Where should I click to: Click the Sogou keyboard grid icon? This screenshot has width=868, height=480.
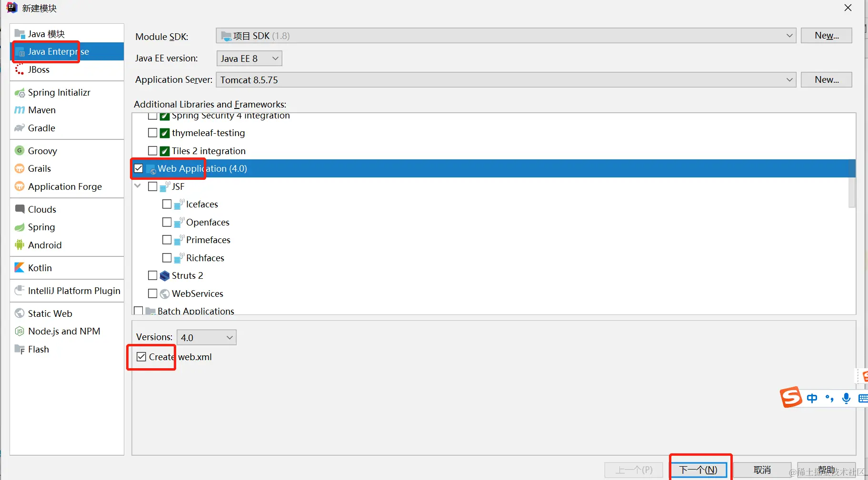tap(863, 398)
